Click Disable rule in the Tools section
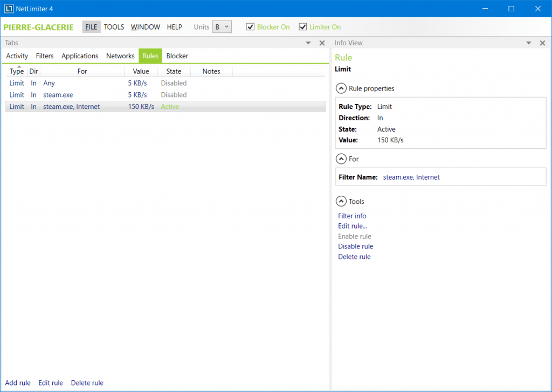The height and width of the screenshot is (392, 552). click(355, 246)
